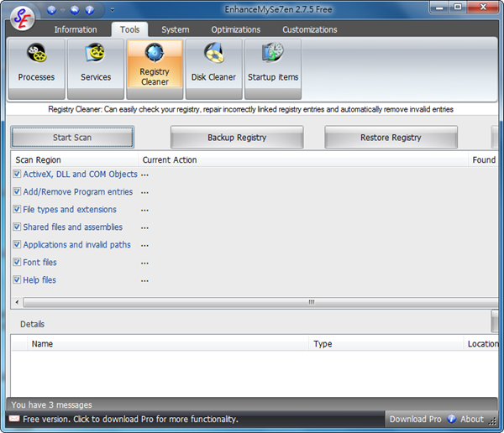Image resolution: width=504 pixels, height=433 pixels.
Task: Switch to the Tools tab
Action: click(x=129, y=29)
